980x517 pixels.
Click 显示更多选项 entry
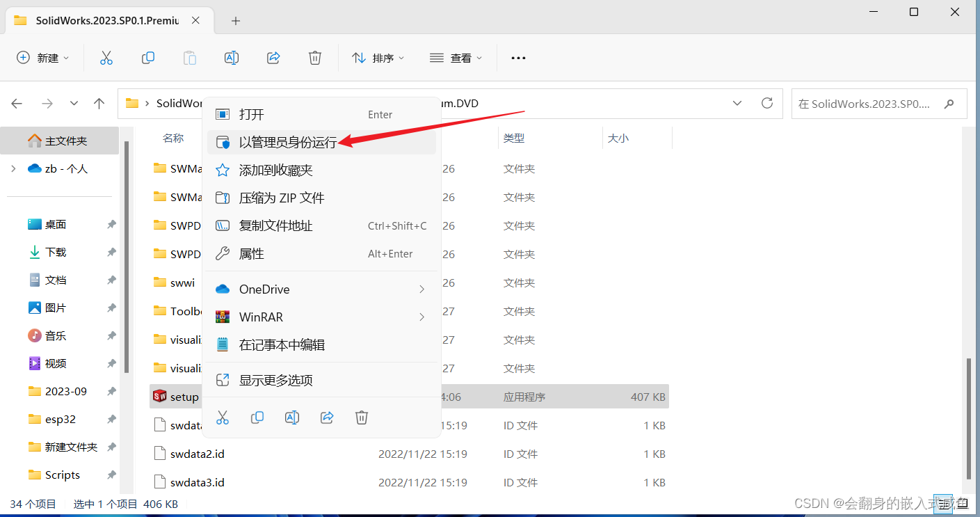tap(322, 380)
